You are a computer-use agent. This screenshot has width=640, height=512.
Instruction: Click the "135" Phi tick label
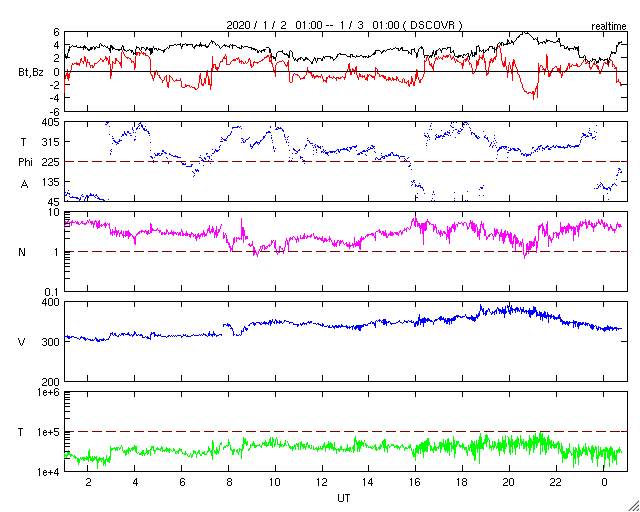53,182
